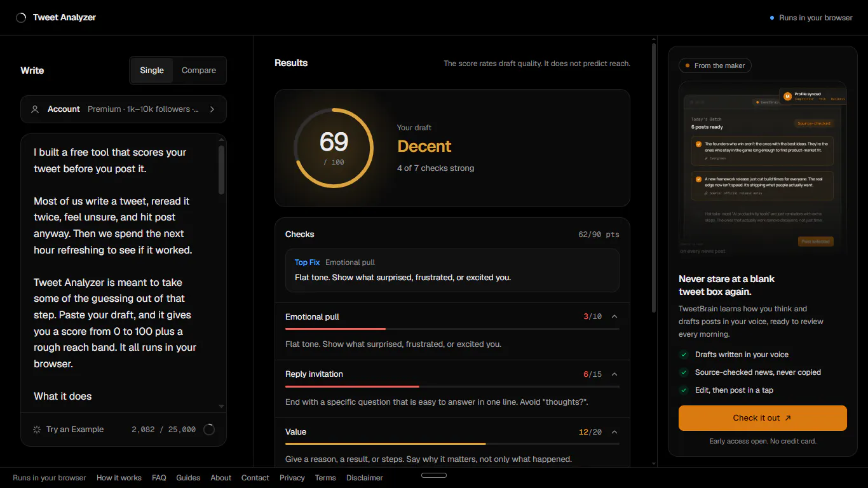
Task: Click the Results panel scrollbar
Action: tap(654, 178)
